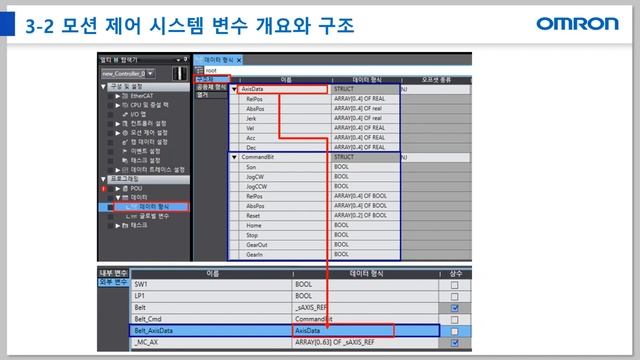Click the 데이터 folder icon
Viewport: 640px width, 360px height.
tap(125, 198)
